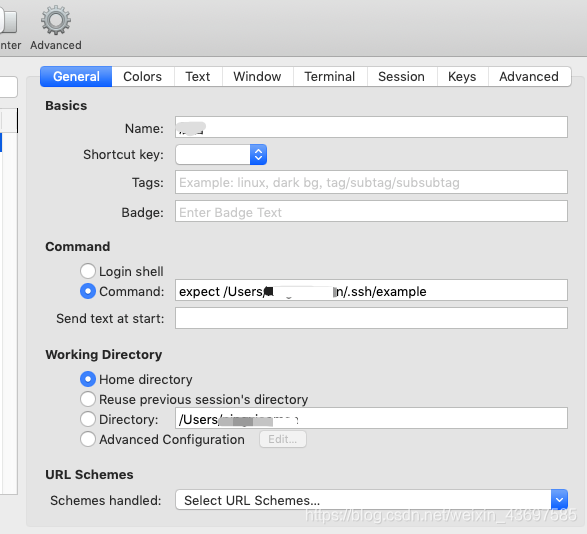The image size is (587, 534).
Task: Switch to the General tab
Action: (x=76, y=76)
